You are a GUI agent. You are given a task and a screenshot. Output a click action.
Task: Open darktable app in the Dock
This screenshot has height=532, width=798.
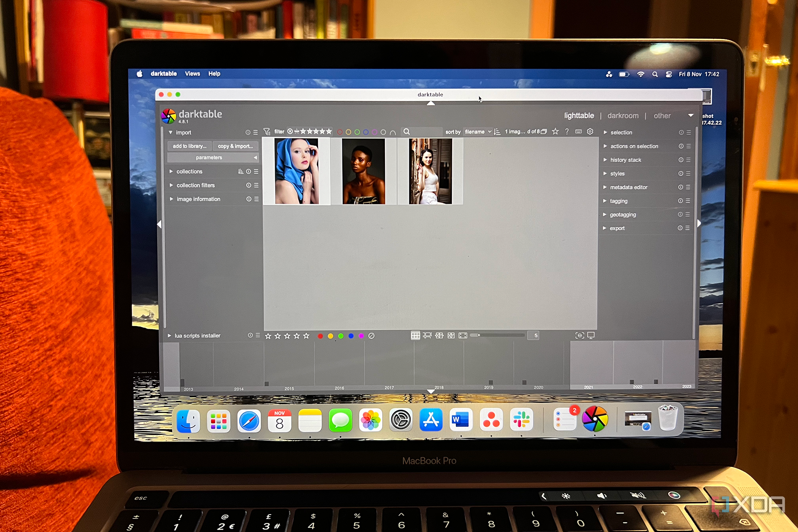[595, 419]
